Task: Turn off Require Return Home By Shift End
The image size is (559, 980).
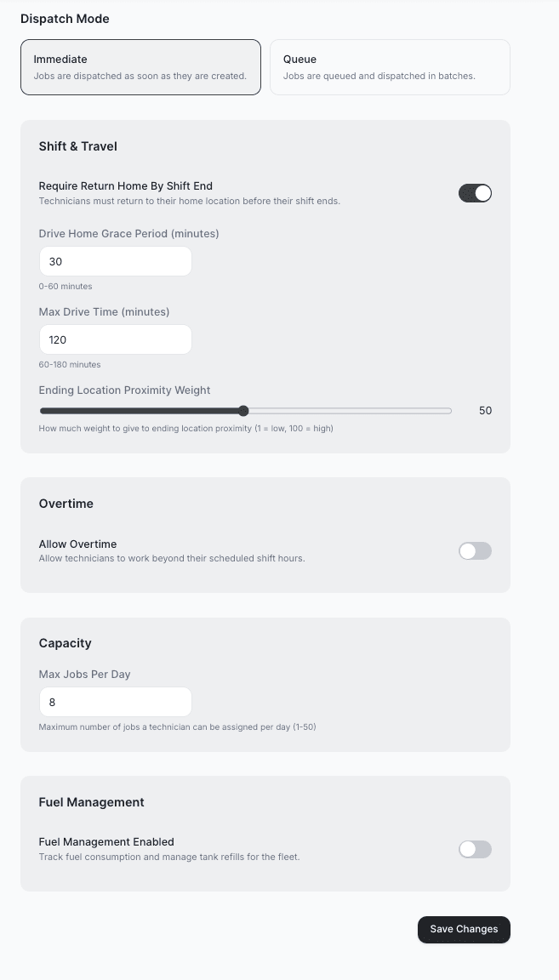Action: point(475,193)
